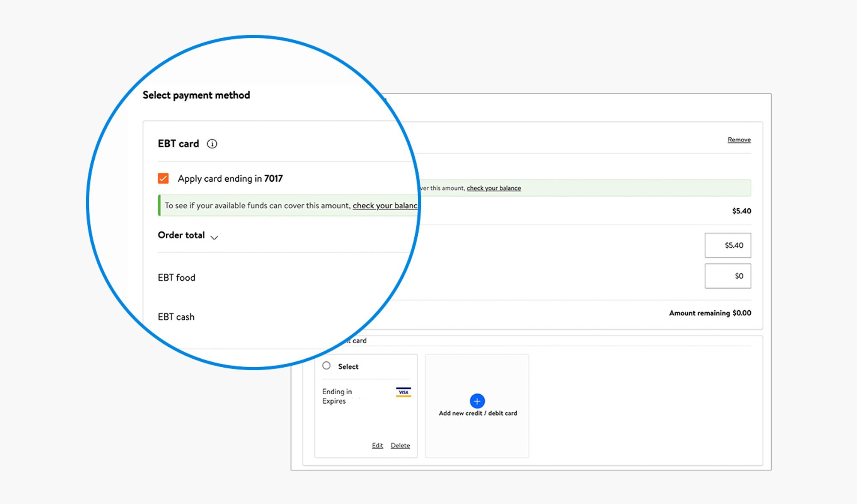Click the EBT food label

click(x=177, y=278)
